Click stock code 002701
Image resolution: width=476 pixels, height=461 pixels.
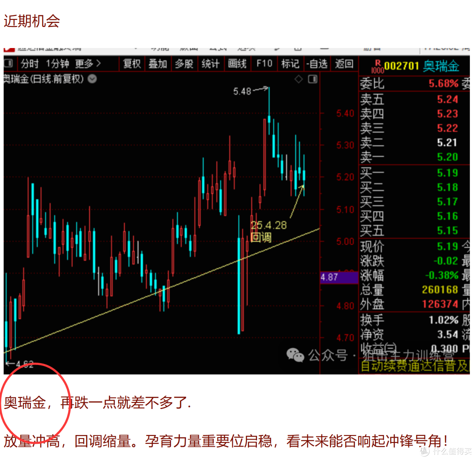tap(402, 66)
